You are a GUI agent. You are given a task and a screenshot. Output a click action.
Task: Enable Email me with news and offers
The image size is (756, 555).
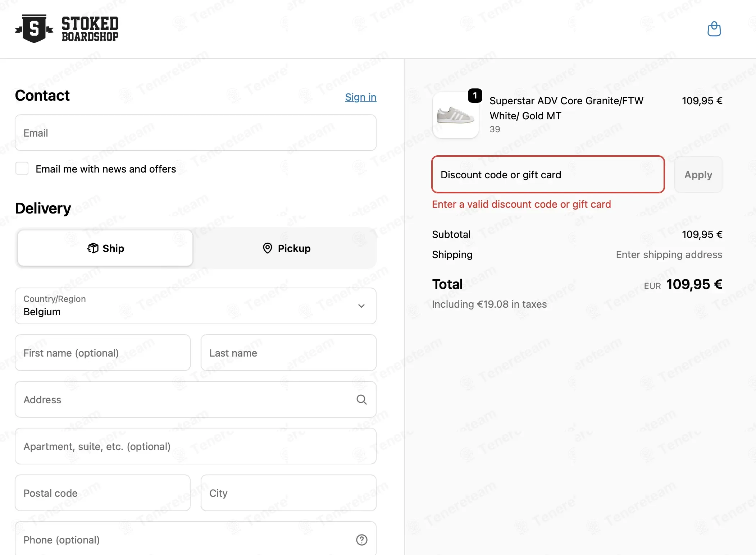pos(22,168)
